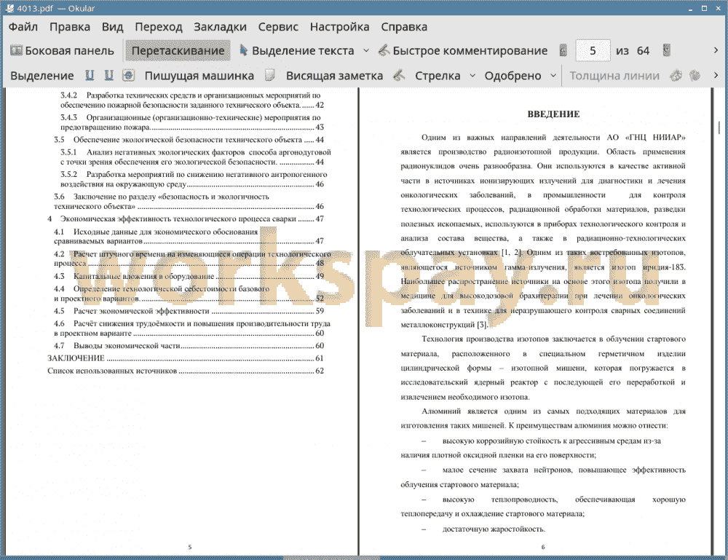Click contents entry ЗАКЛЮЧЕНИЕ page 61
This screenshot has height=560, width=728.
[x=185, y=358]
